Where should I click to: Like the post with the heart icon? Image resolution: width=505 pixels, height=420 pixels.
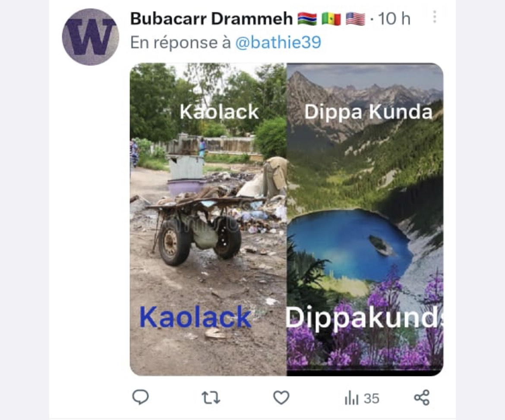[281, 398]
